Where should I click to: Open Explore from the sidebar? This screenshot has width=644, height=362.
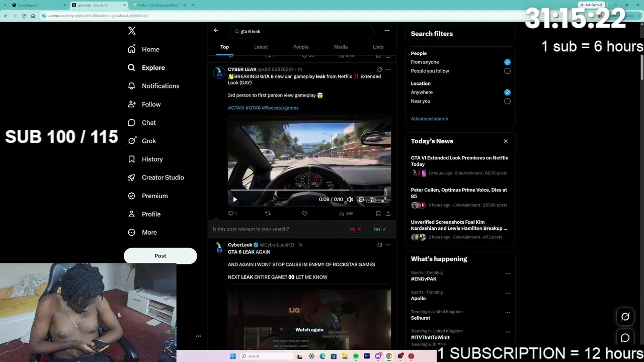146,67
